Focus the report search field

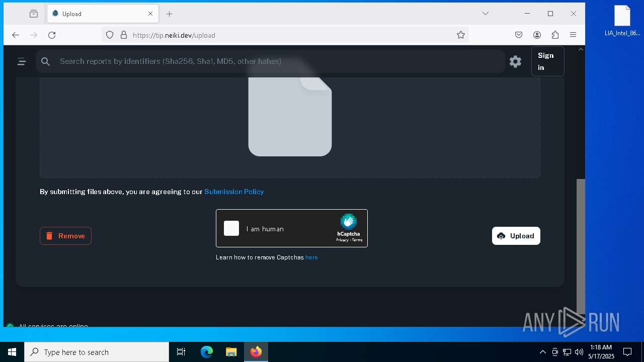270,61
